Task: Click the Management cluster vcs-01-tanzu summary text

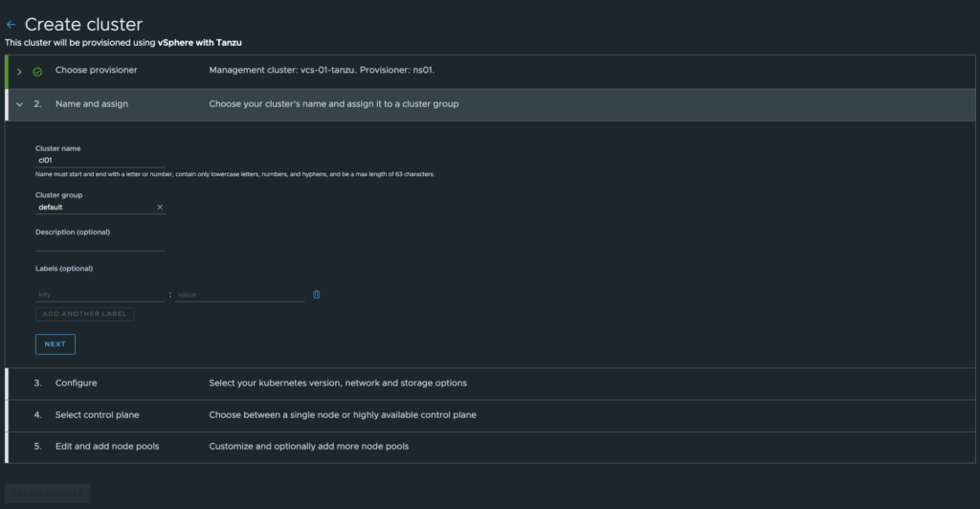Action: [x=322, y=70]
